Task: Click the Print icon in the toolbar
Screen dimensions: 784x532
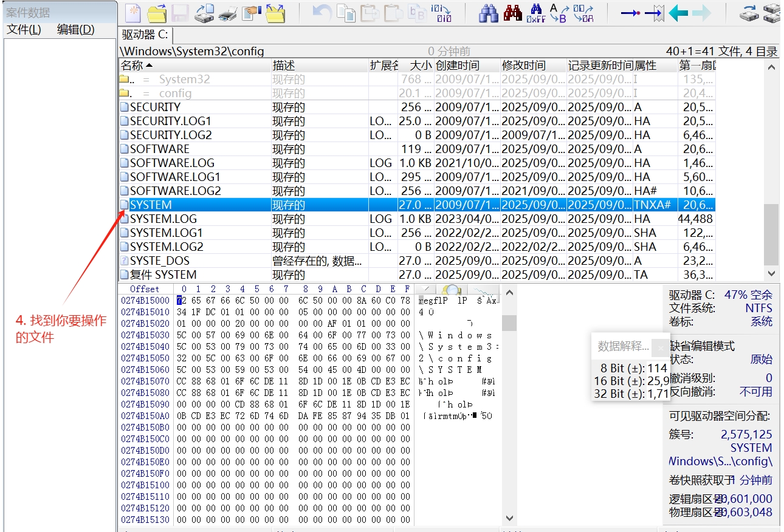Action: pos(227,13)
